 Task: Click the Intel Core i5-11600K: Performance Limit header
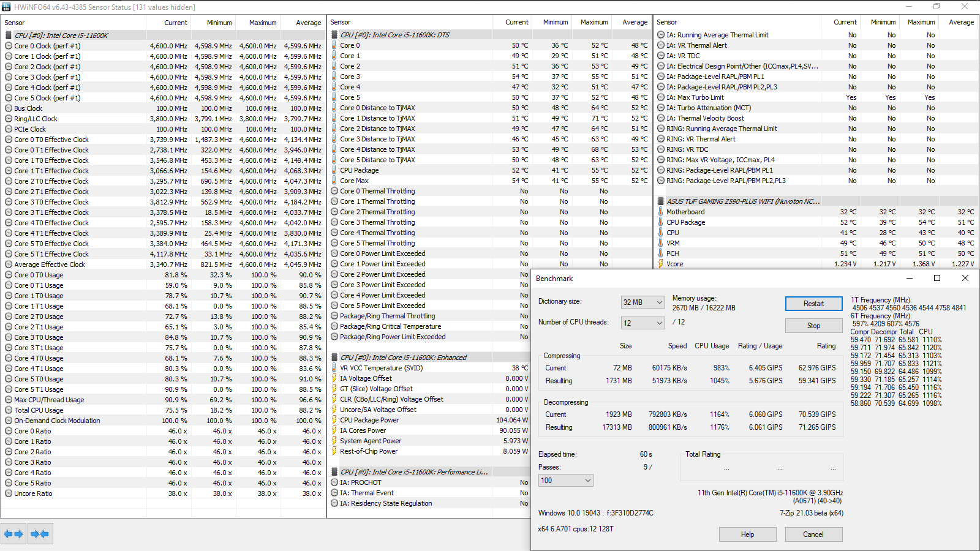429,472
